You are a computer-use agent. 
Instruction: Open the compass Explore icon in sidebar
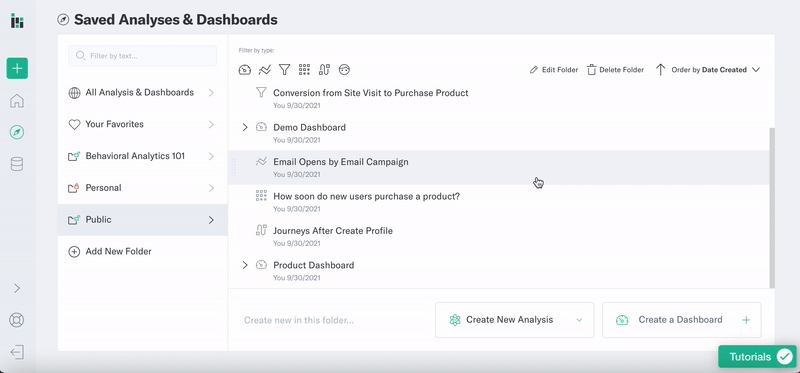pyautogui.click(x=17, y=133)
